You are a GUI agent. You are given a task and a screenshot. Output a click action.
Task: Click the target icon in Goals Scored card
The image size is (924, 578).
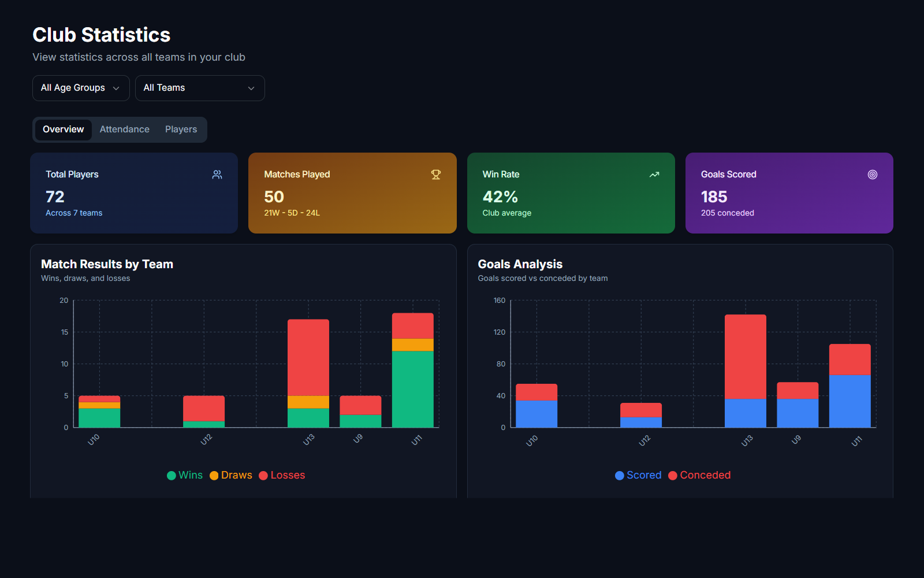point(873,175)
